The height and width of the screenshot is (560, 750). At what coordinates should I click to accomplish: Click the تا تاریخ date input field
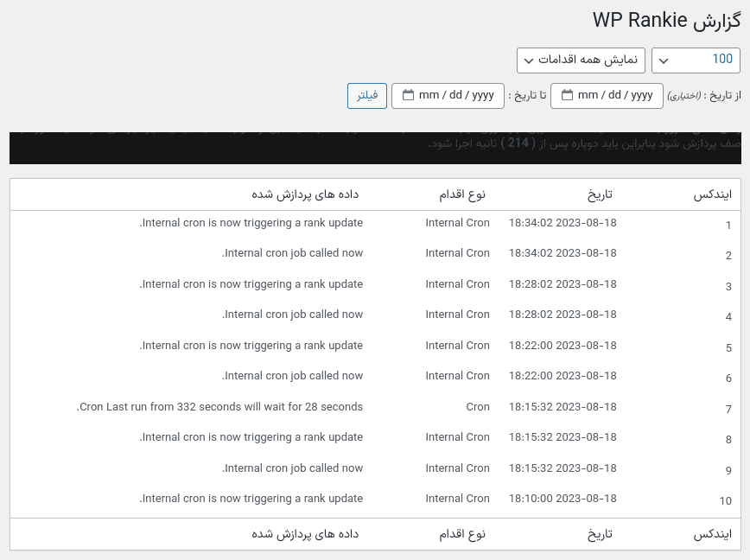tap(448, 96)
